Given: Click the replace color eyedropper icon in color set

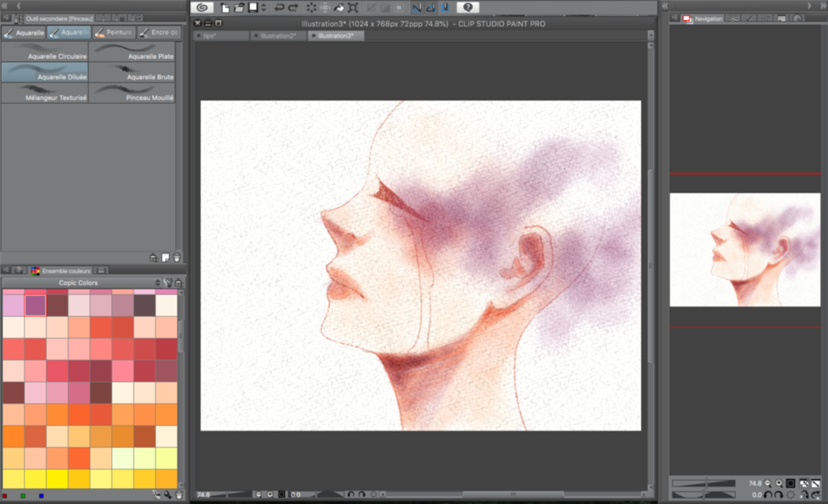Looking at the screenshot, I should [x=156, y=495].
